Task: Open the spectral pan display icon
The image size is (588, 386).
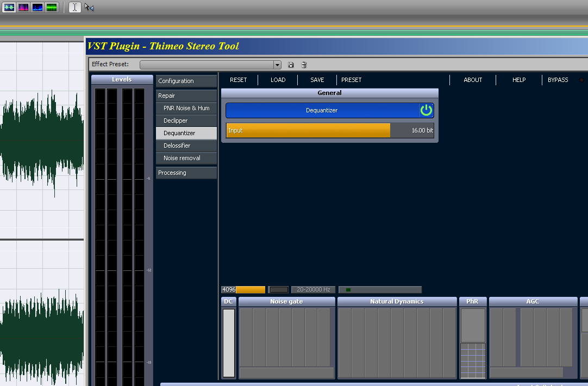Action: coord(37,7)
